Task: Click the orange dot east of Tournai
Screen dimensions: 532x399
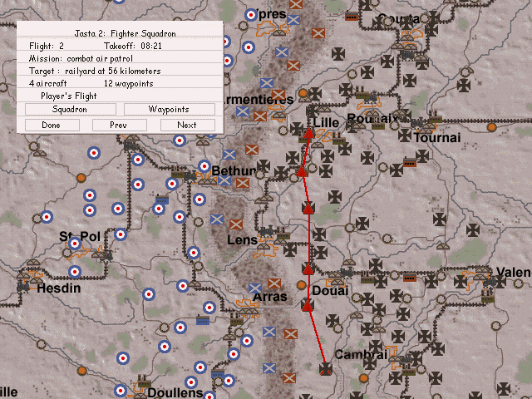Action: 491,127
